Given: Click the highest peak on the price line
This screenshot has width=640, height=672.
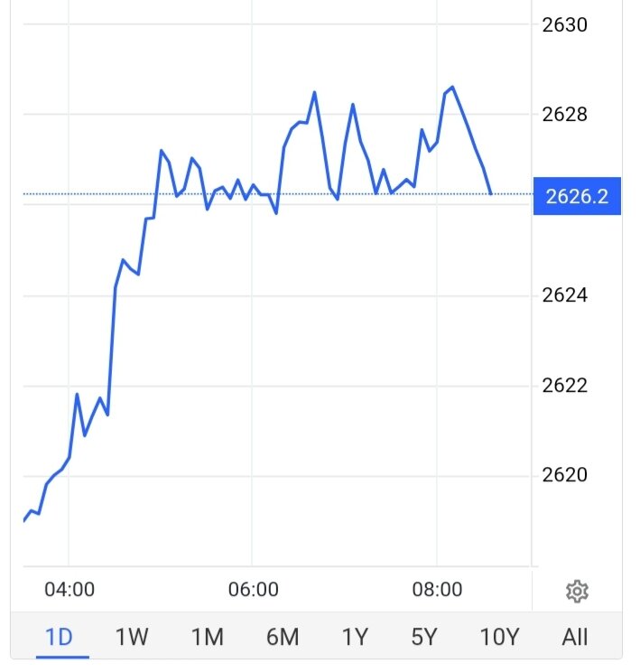Looking at the screenshot, I should tap(452, 87).
